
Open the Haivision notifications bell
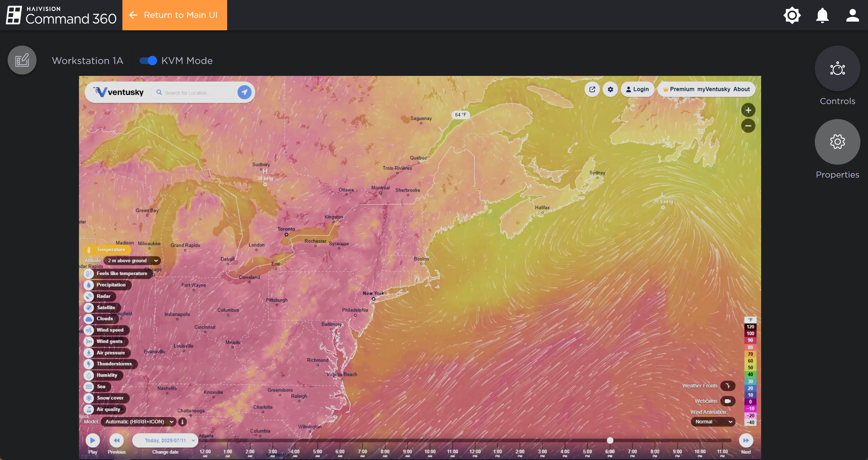[x=822, y=15]
